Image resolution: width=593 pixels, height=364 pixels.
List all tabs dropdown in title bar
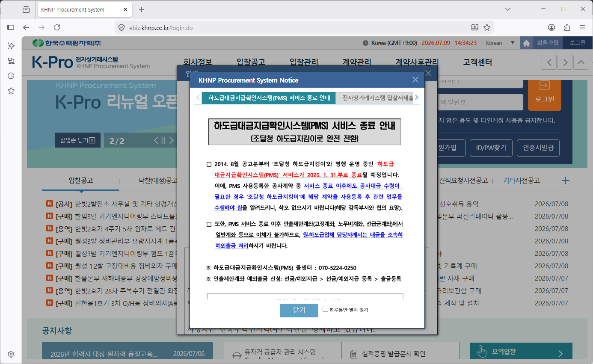pos(508,9)
